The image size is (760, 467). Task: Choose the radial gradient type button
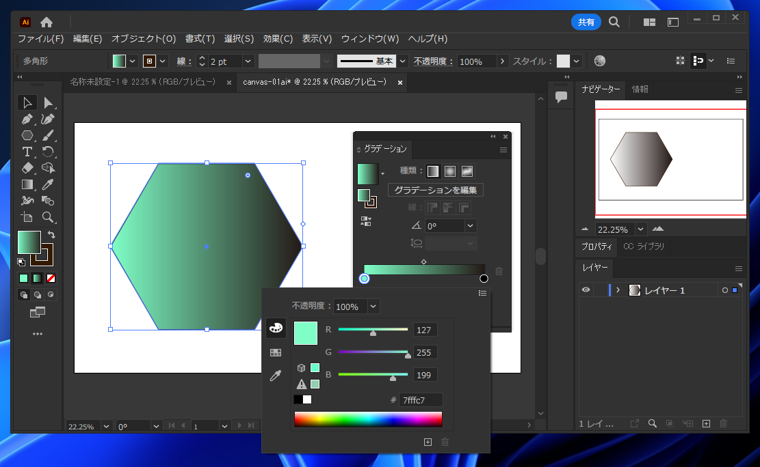pos(450,171)
